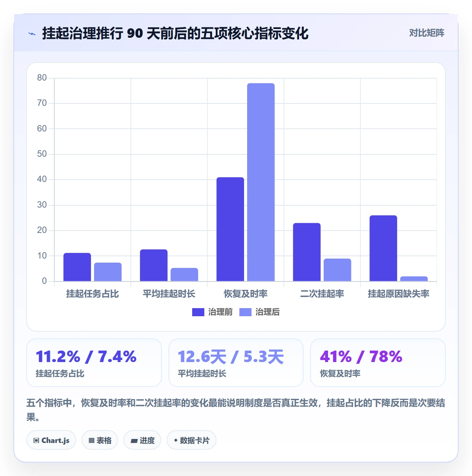Click the 治理后 bar for 挂起任务占比
The image size is (472, 476).
coord(108,272)
